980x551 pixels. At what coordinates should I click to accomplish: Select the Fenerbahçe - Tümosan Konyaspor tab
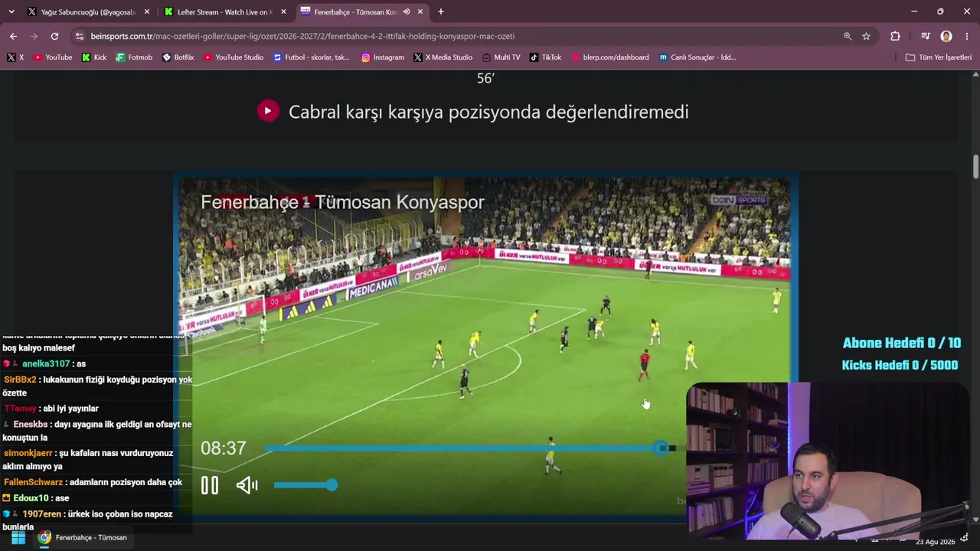click(x=361, y=11)
